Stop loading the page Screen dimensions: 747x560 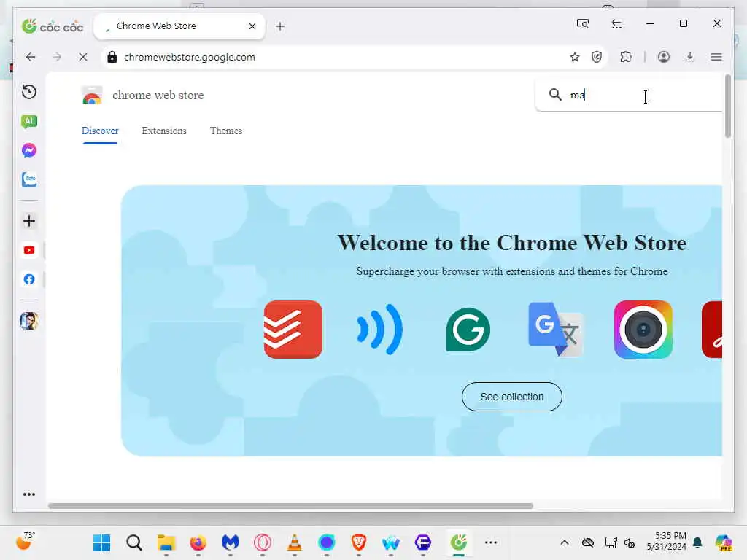pyautogui.click(x=83, y=57)
